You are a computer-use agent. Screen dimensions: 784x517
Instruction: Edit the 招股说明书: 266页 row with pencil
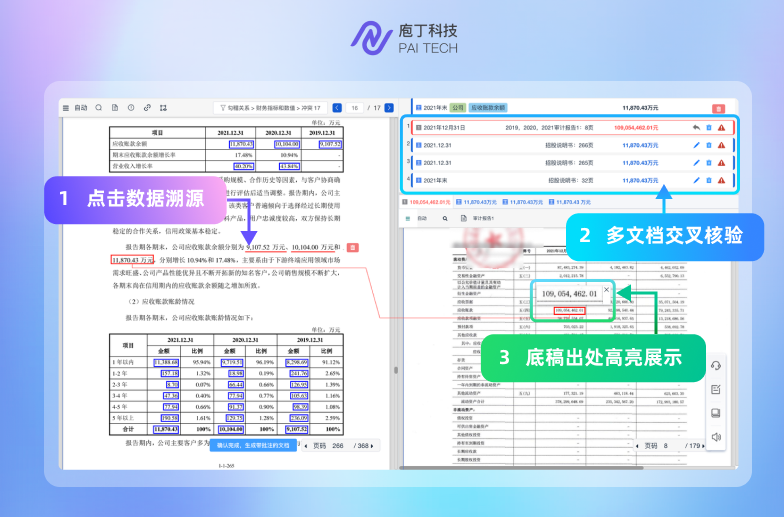tap(696, 145)
